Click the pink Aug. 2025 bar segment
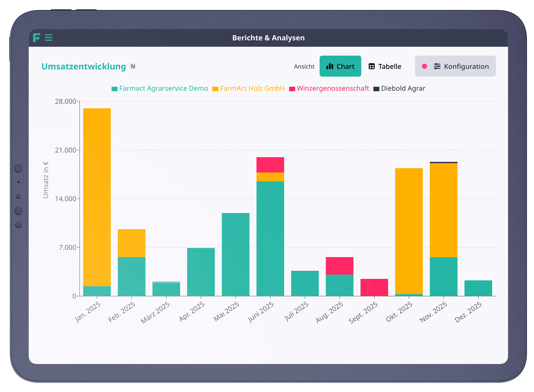 339,266
